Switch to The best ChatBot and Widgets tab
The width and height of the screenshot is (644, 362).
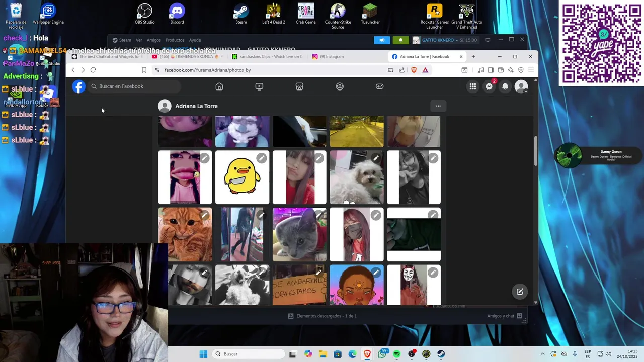tap(108, 57)
